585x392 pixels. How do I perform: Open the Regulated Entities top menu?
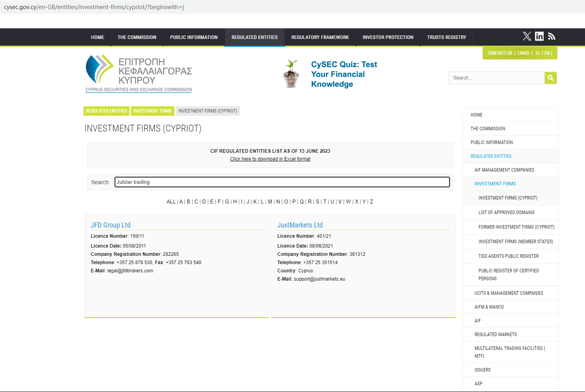254,37
